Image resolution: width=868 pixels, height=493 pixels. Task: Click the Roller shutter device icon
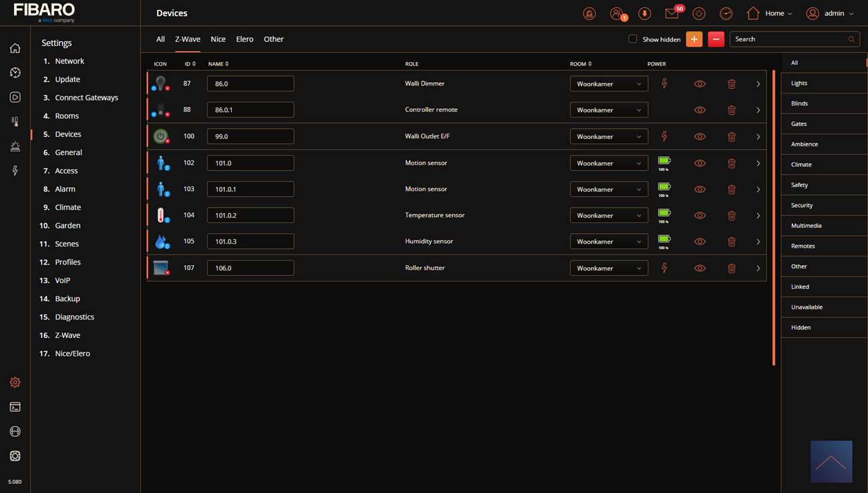click(x=160, y=268)
